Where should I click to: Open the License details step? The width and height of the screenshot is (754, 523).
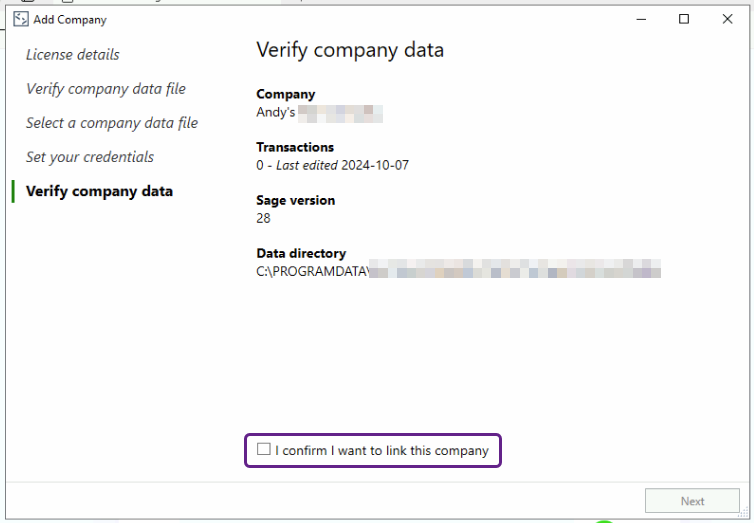point(73,55)
